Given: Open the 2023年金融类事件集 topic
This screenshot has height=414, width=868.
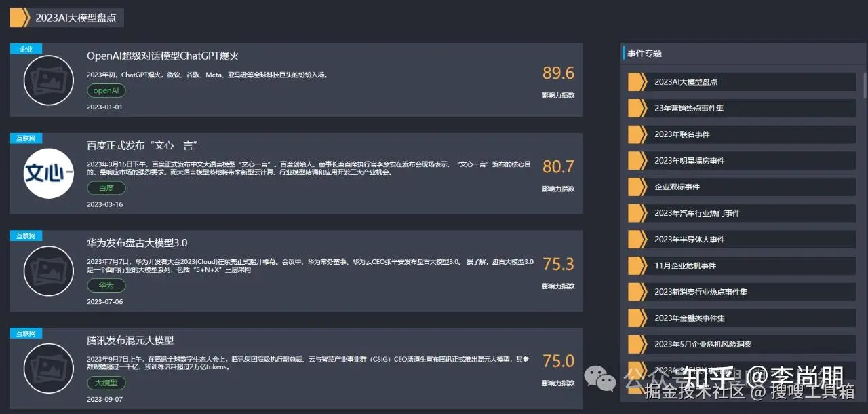Looking at the screenshot, I should coord(742,318).
